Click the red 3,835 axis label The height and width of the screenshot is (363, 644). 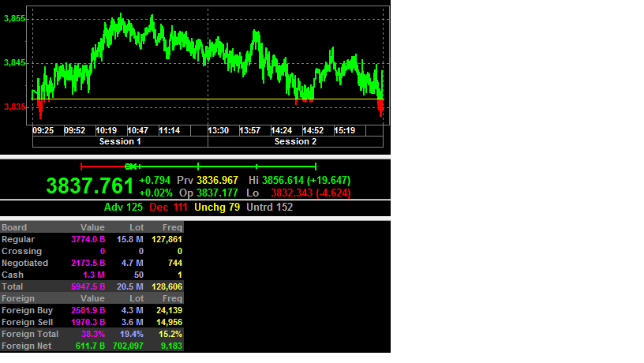click(14, 107)
